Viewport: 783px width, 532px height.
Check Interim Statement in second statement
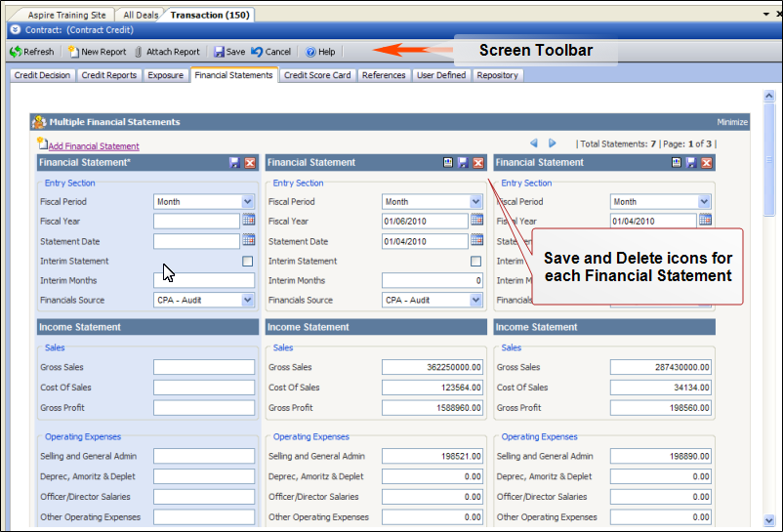point(476,262)
